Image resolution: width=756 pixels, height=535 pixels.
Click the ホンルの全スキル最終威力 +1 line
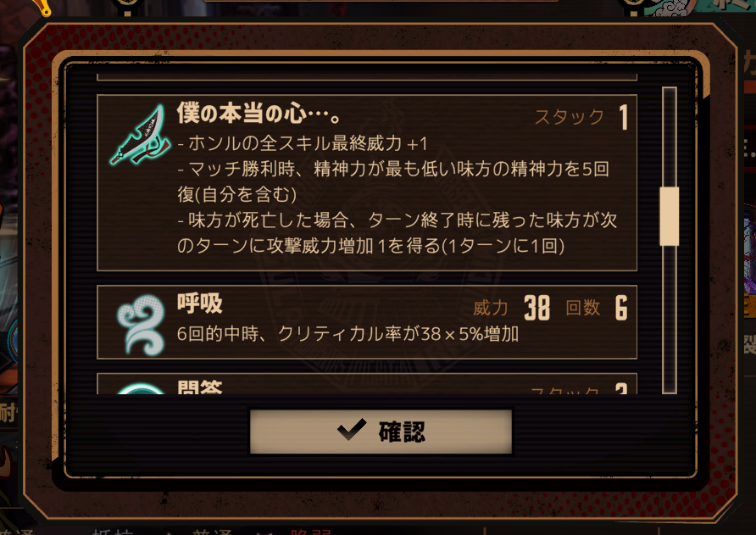[x=303, y=143]
